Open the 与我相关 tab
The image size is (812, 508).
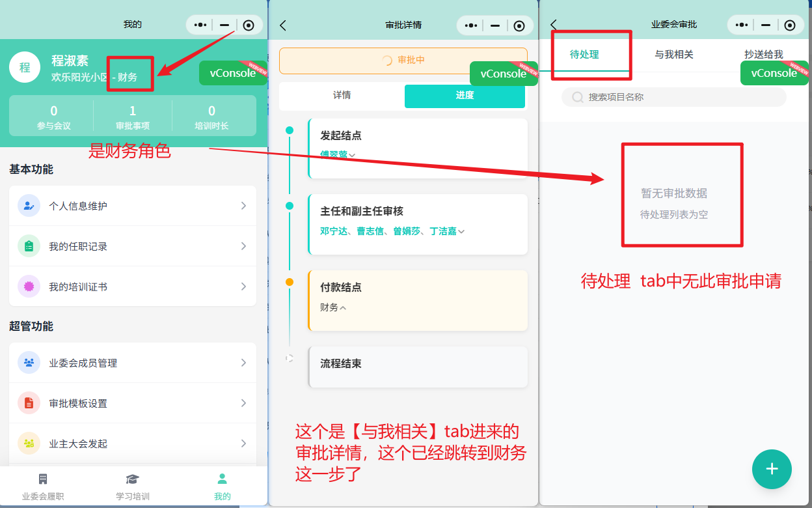coord(674,55)
